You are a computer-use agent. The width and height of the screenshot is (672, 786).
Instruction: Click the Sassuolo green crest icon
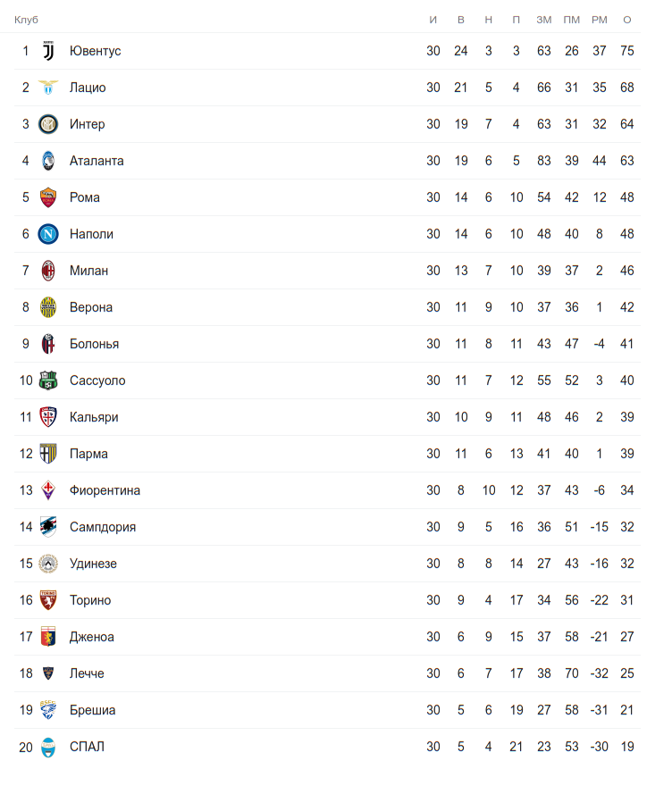(x=48, y=380)
